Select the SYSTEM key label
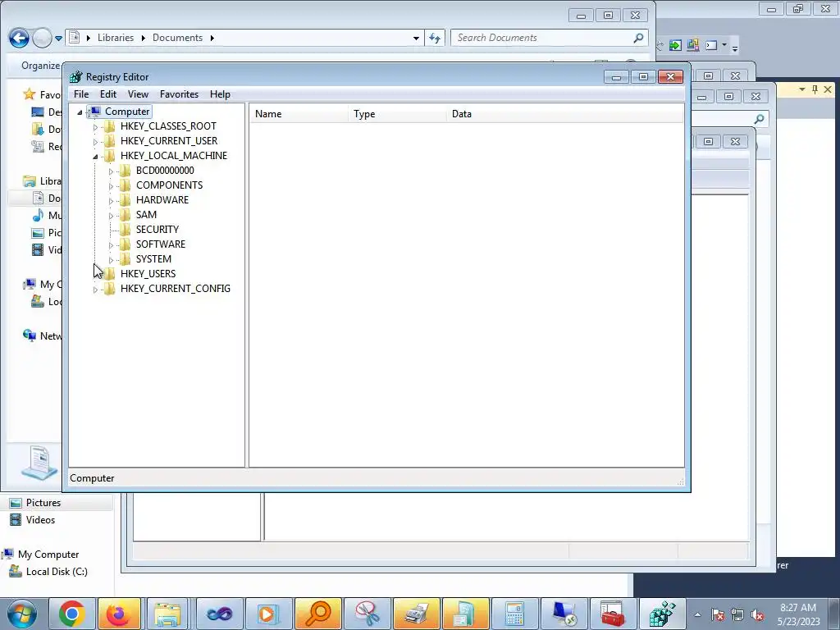840x630 pixels. [153, 259]
